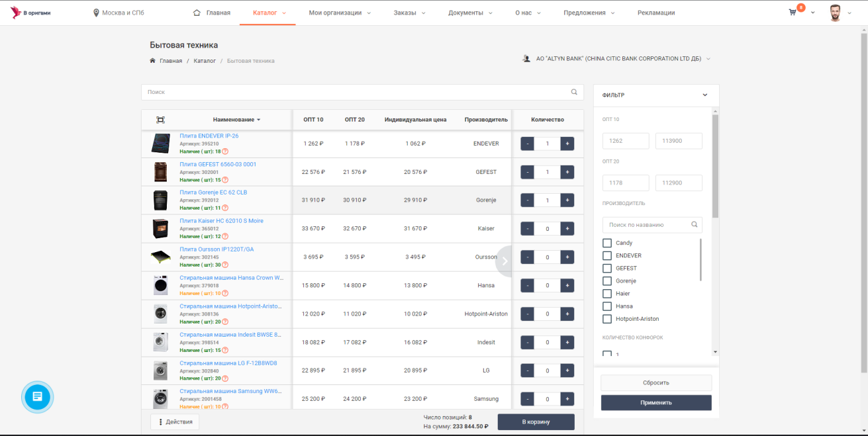Go to Каталог in breadcrumbs

coord(205,61)
